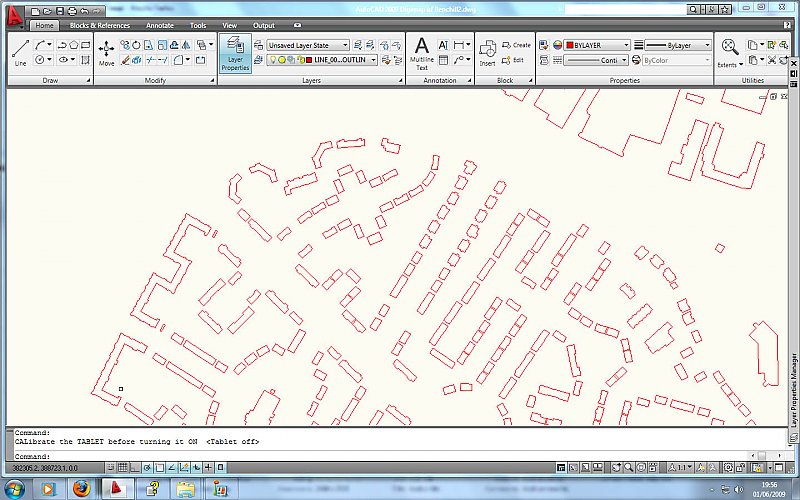The height and width of the screenshot is (500, 800).
Task: Click the Save icon in quick access toolbar
Action: [x=60, y=10]
